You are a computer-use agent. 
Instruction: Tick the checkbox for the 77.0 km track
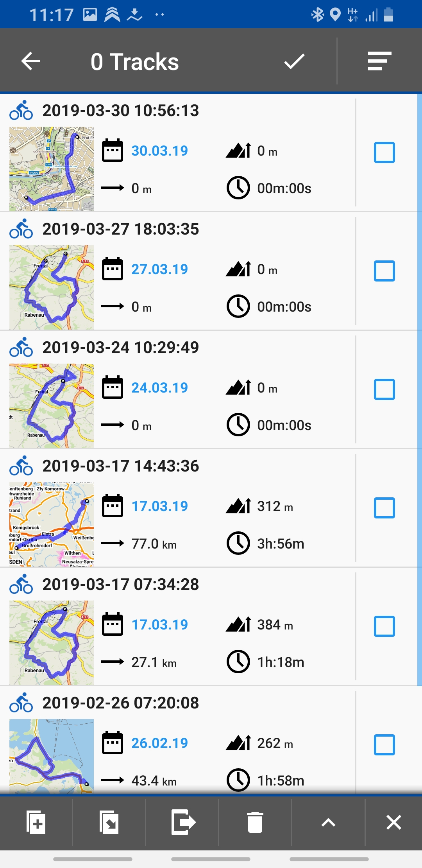click(384, 508)
